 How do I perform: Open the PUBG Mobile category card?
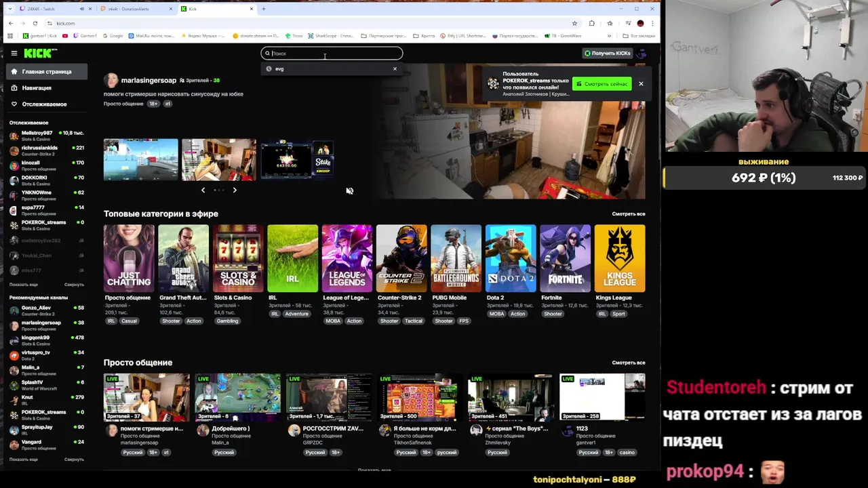(456, 258)
